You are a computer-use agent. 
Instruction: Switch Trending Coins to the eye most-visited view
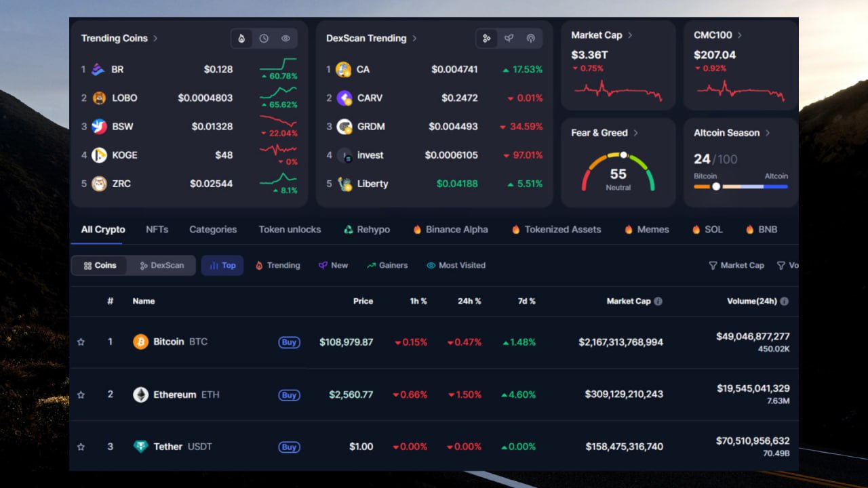285,39
